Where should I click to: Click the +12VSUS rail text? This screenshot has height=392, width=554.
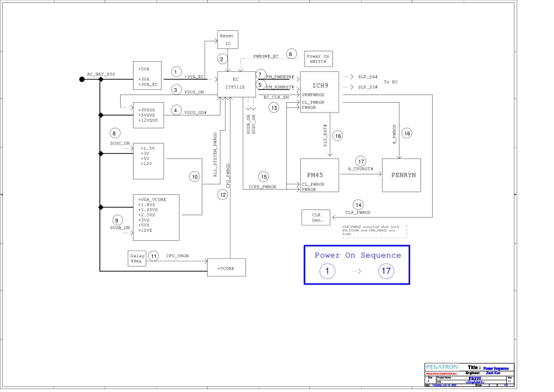tap(148, 120)
